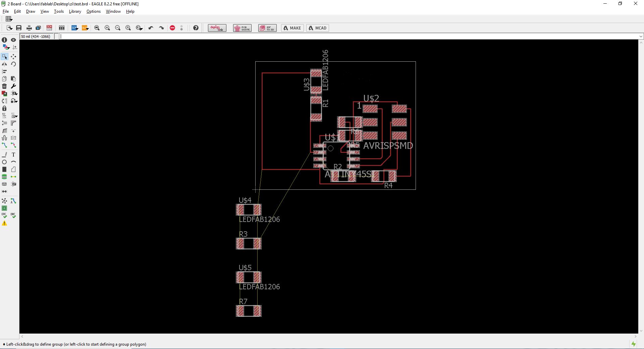Open the Errors warning icon
The height and width of the screenshot is (349, 644).
point(4,223)
